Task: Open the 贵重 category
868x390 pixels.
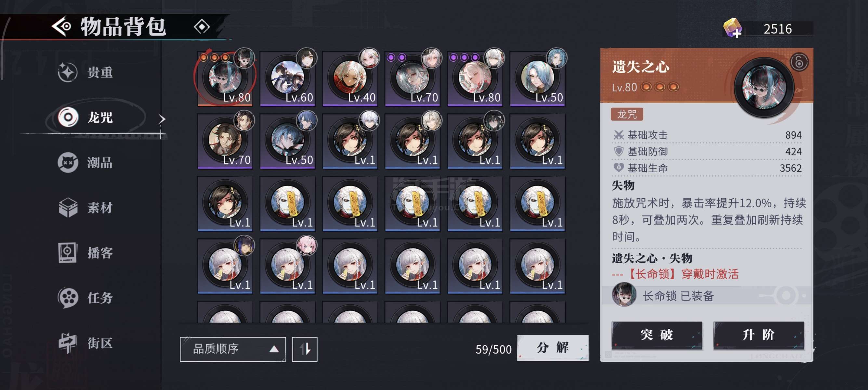Action: (85, 72)
